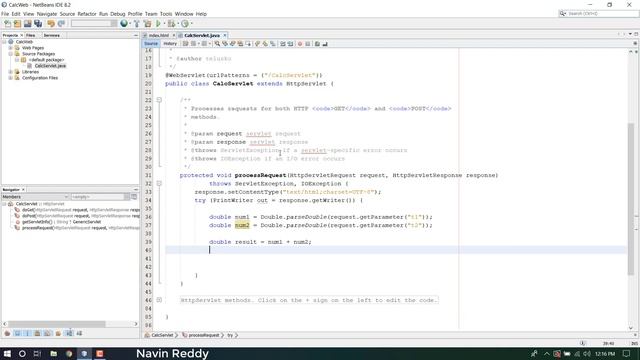This screenshot has height=360, width=640.
Task: Click the globe browser selection icon
Action: (124, 24)
